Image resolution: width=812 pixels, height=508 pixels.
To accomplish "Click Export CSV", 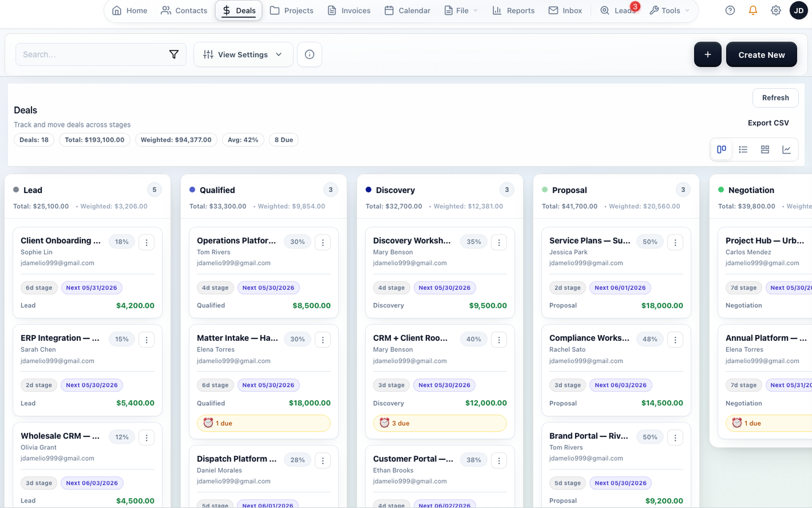I will pyautogui.click(x=768, y=123).
